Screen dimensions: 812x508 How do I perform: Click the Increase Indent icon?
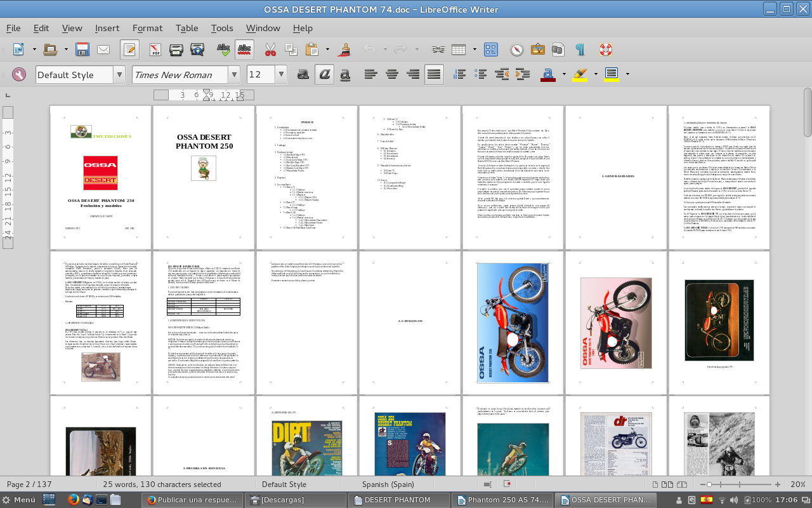[x=522, y=74]
